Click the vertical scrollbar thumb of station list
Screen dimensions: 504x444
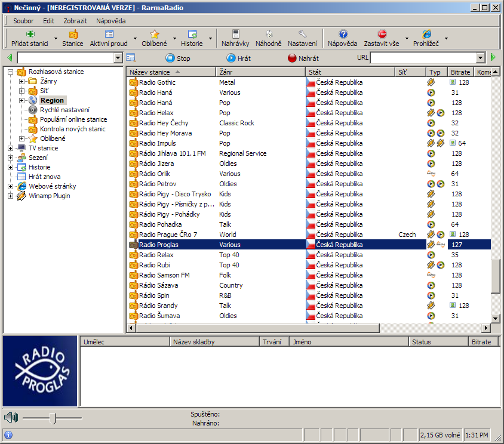tap(495, 276)
